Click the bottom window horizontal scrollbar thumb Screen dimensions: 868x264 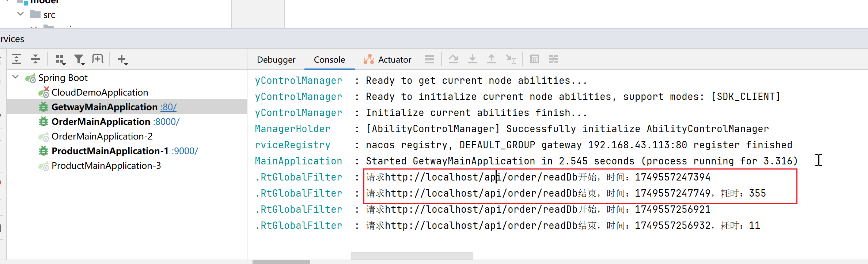coord(281,262)
